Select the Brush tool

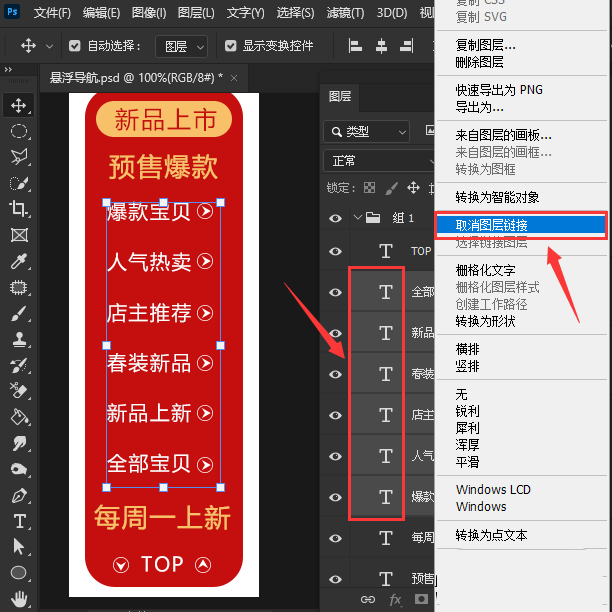(x=18, y=313)
